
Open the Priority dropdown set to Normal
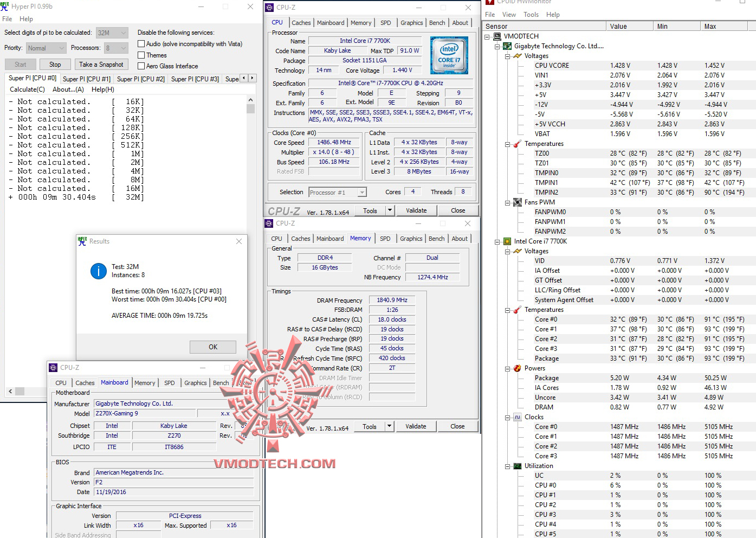46,48
